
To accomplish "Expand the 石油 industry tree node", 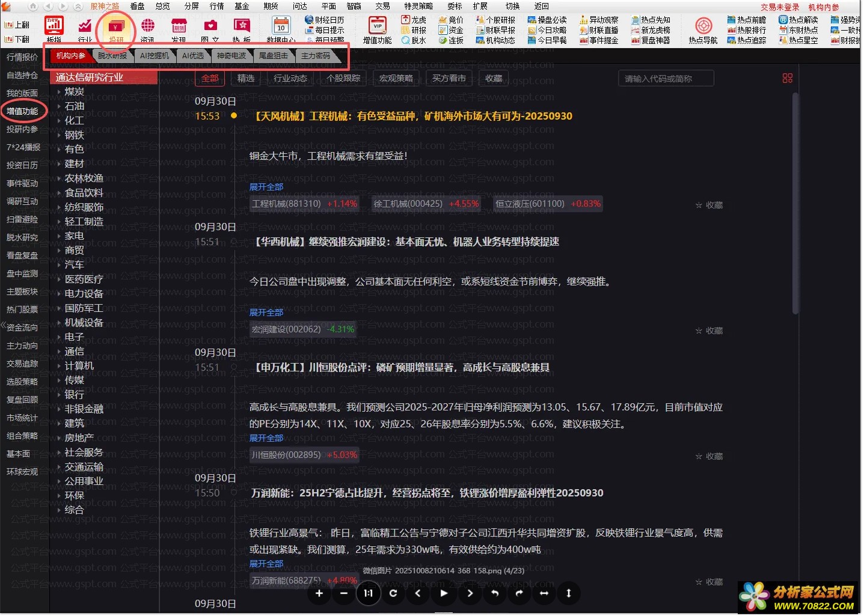I will click(x=59, y=106).
